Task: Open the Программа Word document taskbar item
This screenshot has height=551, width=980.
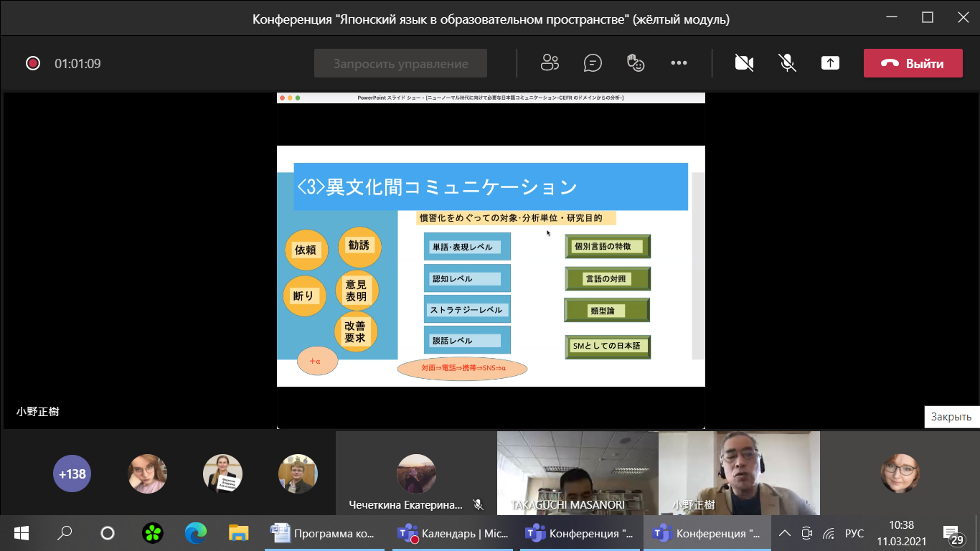Action: (326, 533)
